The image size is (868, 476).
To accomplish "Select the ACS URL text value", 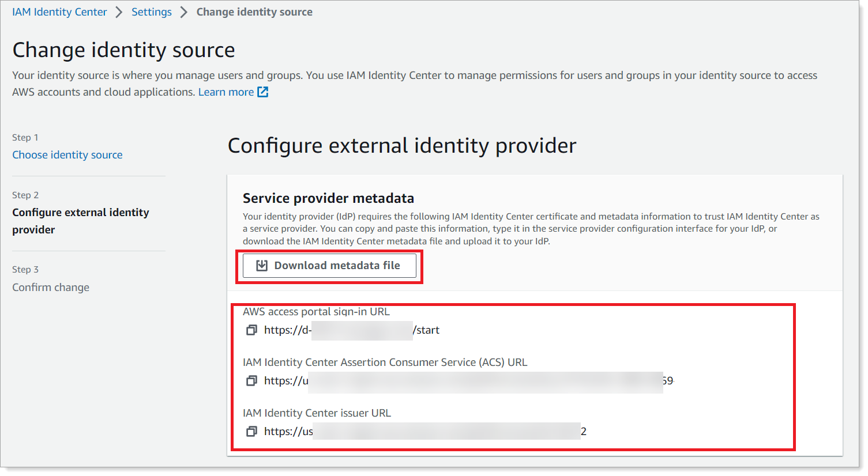I will tap(467, 380).
